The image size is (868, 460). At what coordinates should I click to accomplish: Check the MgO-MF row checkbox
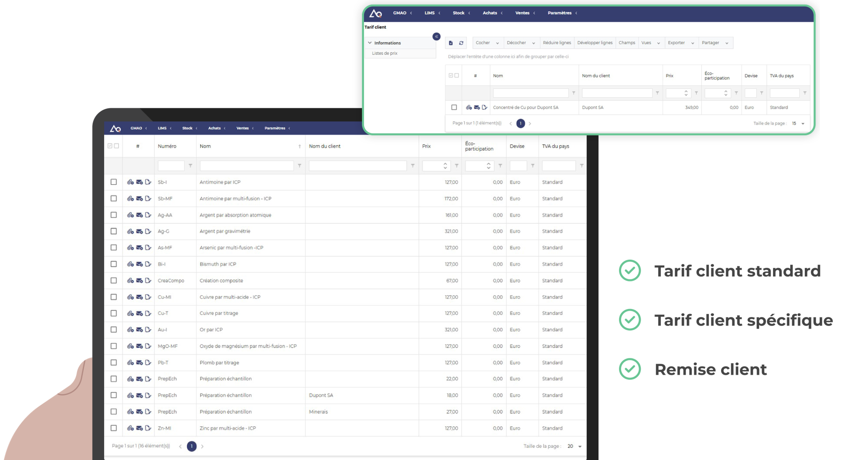coord(114,346)
